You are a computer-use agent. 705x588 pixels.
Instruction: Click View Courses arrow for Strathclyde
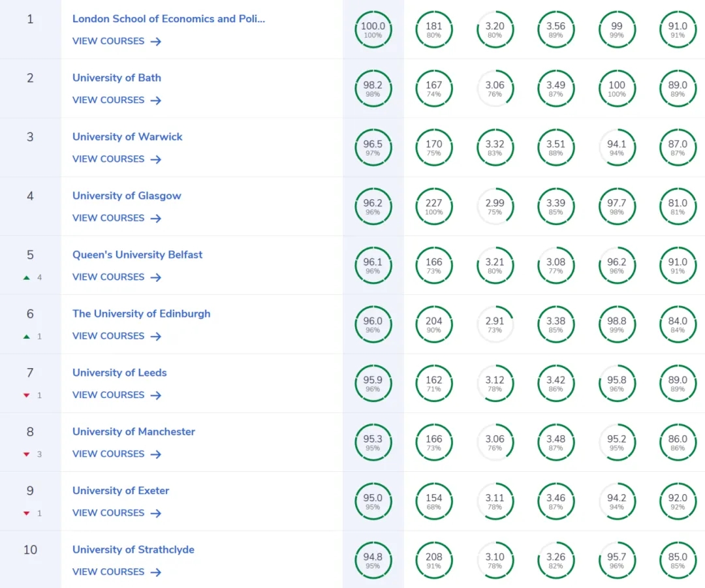point(156,572)
